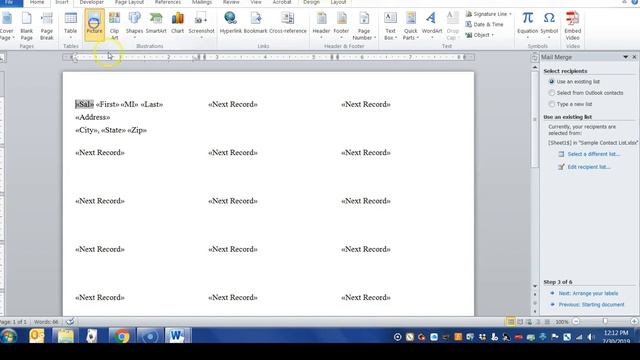Select 'Select from Outlook contacts' option
Viewport: 640px width, 360px height.
(x=552, y=93)
